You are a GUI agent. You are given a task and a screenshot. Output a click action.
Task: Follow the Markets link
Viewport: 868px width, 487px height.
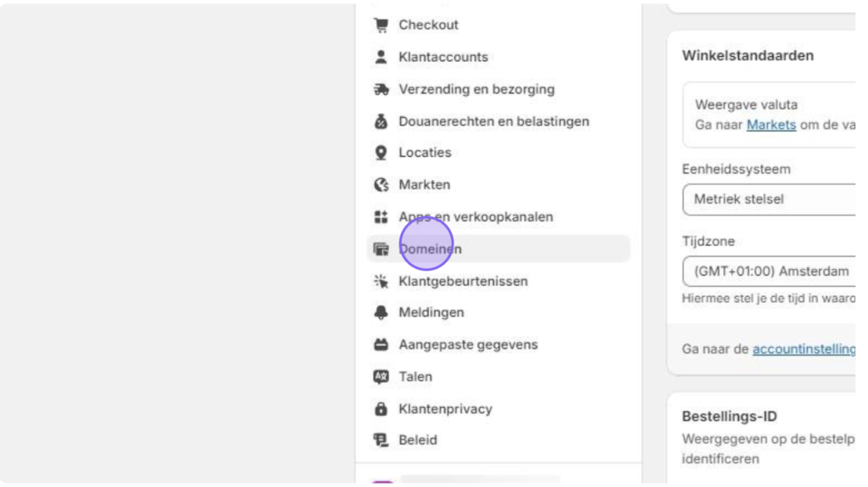tap(771, 125)
